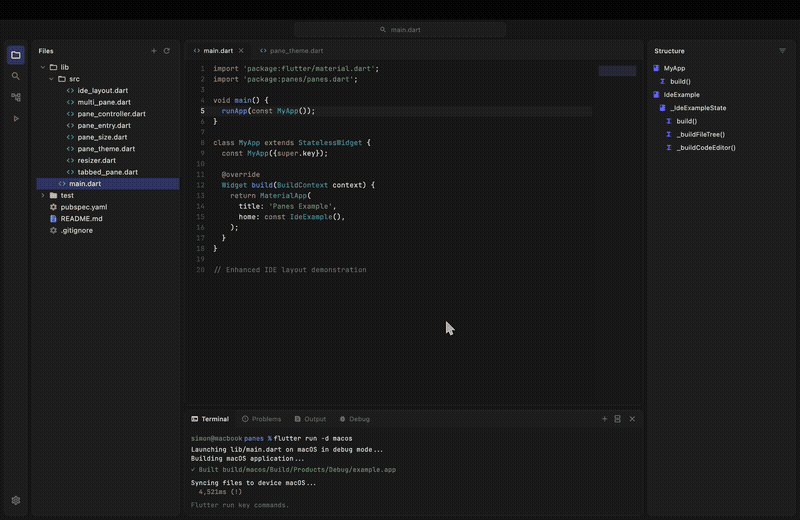This screenshot has width=800, height=520.
Task: Open the source control sidebar icon
Action: (x=16, y=97)
